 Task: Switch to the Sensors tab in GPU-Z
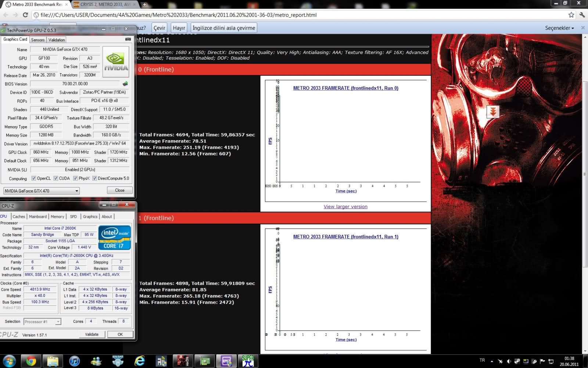coord(38,40)
